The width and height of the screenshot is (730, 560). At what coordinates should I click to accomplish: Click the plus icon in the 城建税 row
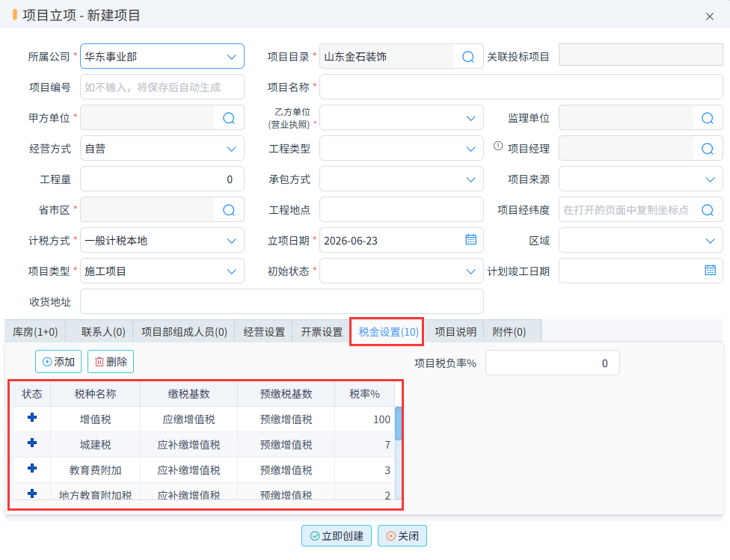(32, 443)
